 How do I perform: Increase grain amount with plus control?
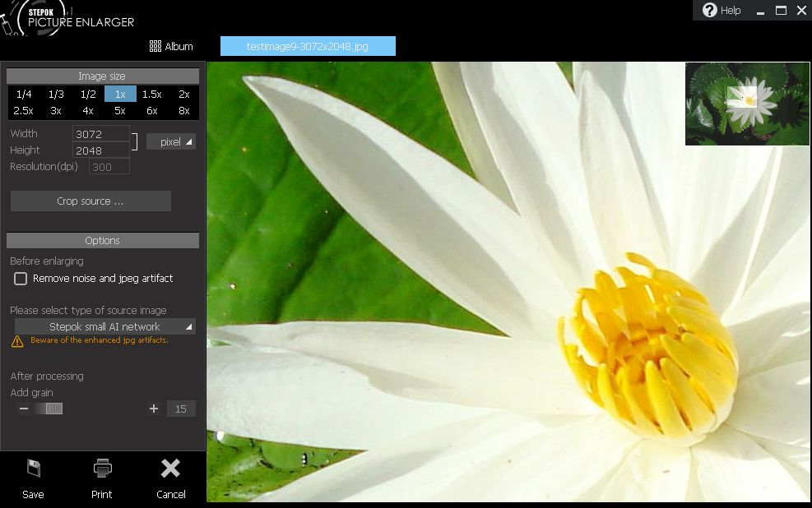pos(154,409)
